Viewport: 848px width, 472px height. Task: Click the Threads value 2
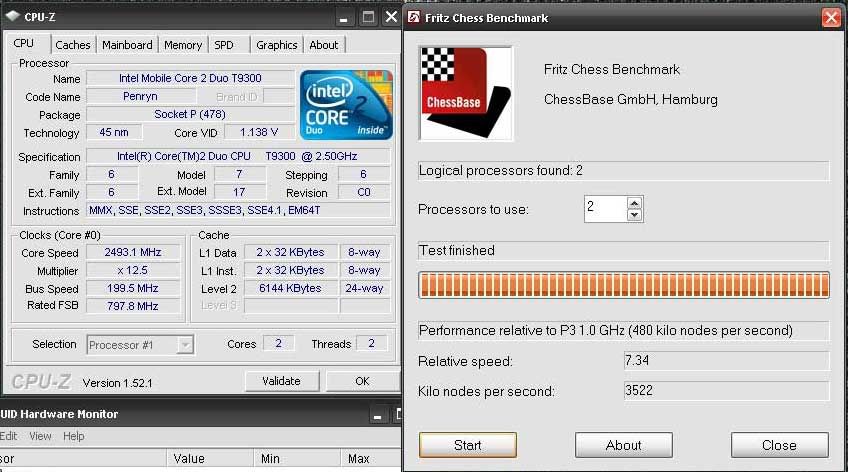[x=372, y=343]
